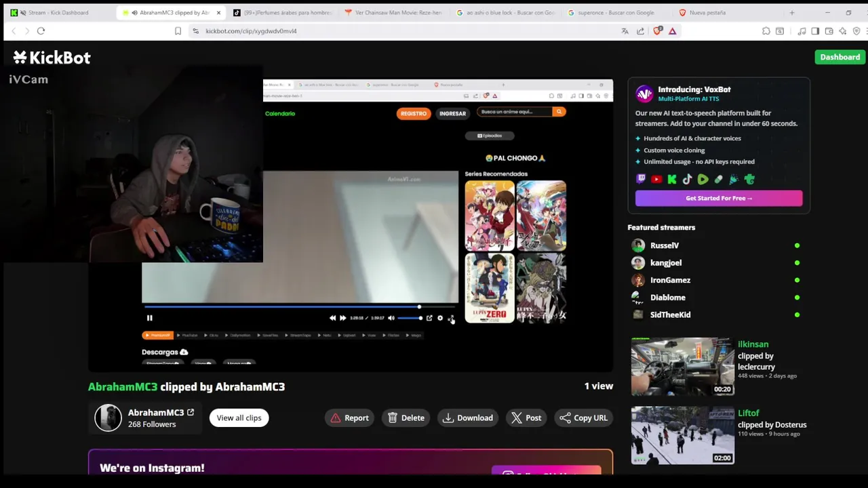The width and height of the screenshot is (868, 488).
Task: Click the Get Started For Free button
Action: point(719,198)
